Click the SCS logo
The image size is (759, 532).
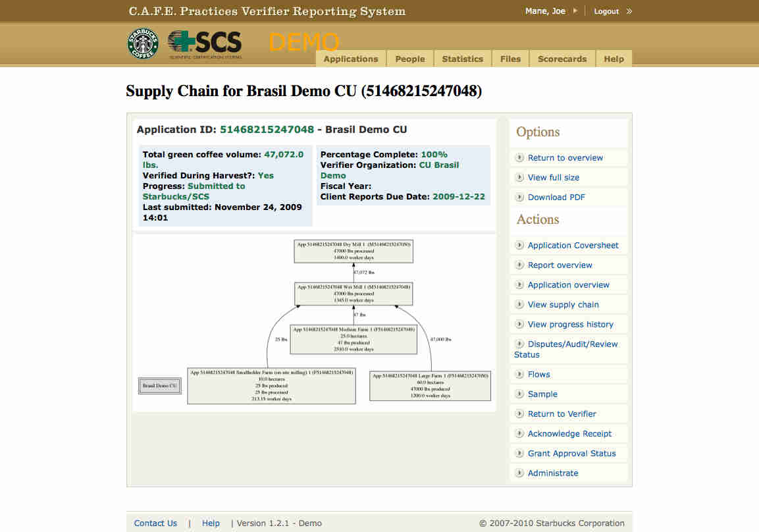(x=205, y=44)
